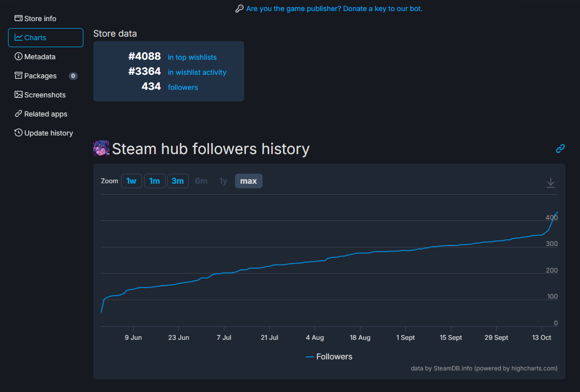Click the 434 followers count

(x=151, y=86)
